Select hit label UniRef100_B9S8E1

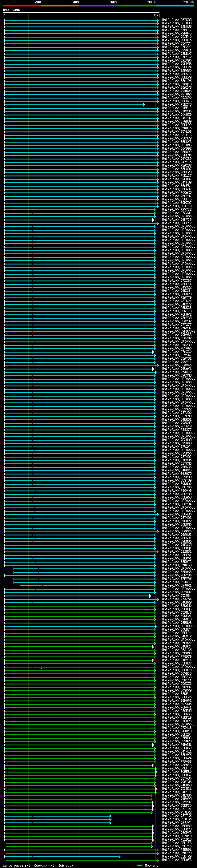(x=177, y=50)
